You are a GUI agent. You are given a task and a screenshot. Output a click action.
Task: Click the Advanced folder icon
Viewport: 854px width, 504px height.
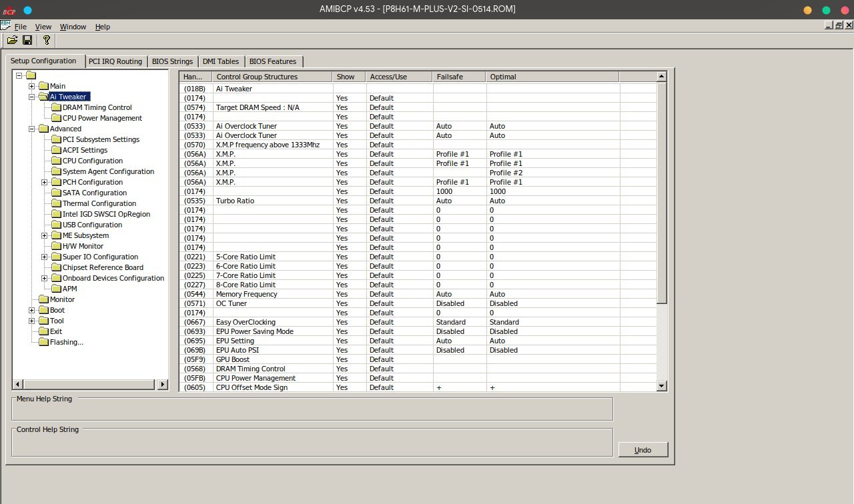coord(43,129)
